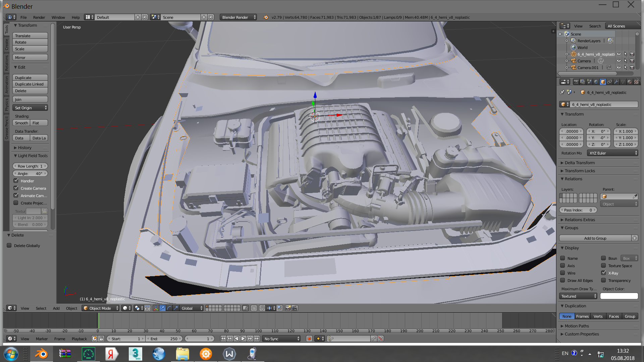Play animation forward

point(243,339)
